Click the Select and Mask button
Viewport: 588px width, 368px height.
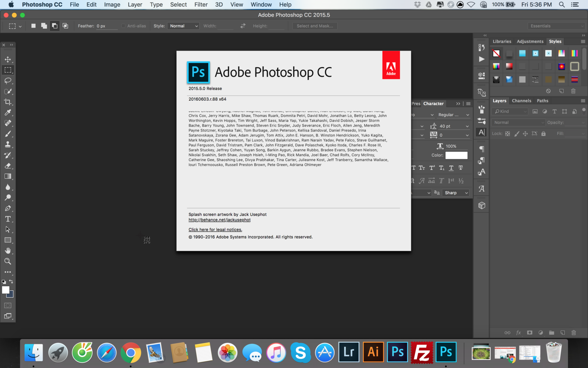click(315, 26)
